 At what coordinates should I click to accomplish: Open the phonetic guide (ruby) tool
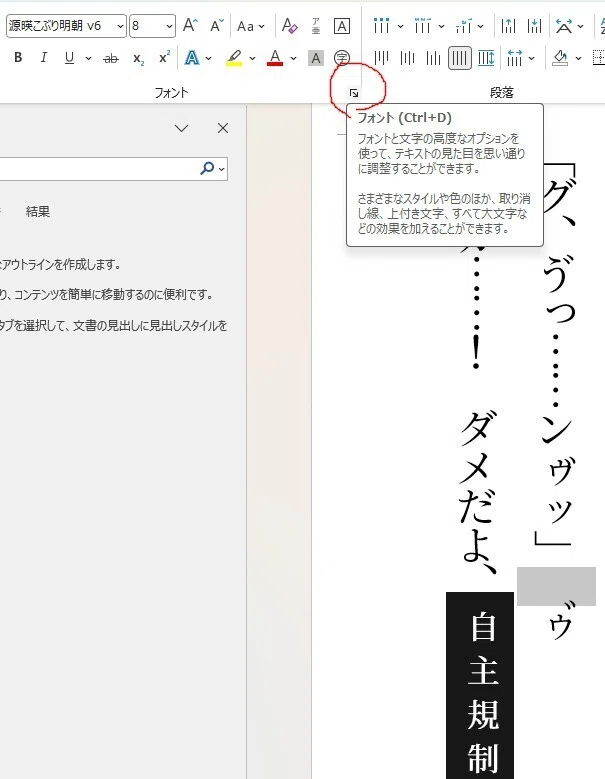pos(316,25)
